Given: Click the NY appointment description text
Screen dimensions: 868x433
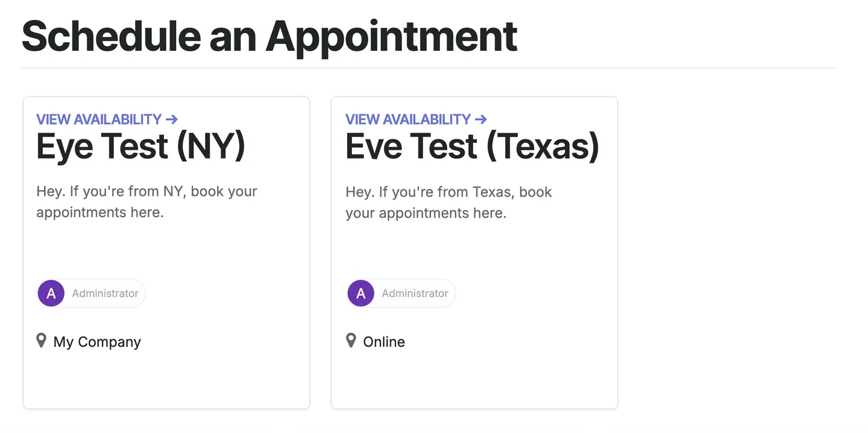Looking at the screenshot, I should coord(146,202).
